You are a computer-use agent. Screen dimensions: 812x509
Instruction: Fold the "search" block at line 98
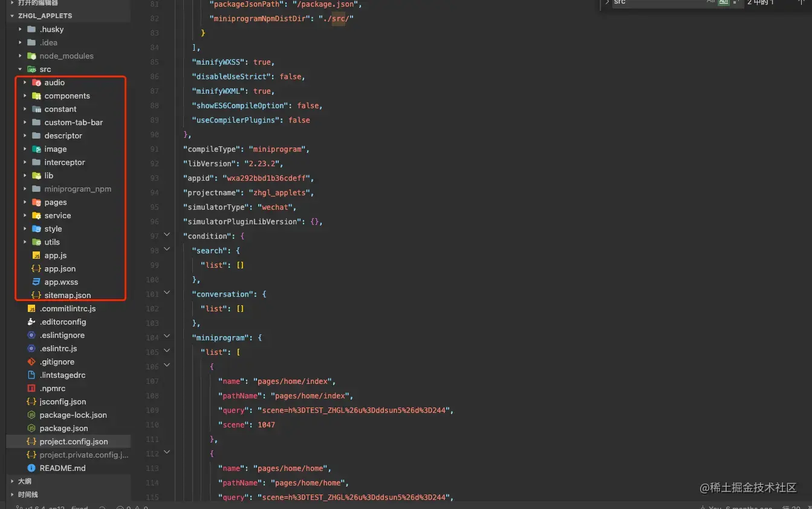point(167,249)
